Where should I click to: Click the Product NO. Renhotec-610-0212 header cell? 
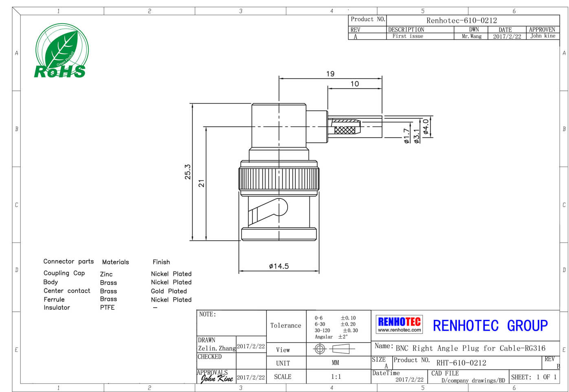[x=461, y=20]
